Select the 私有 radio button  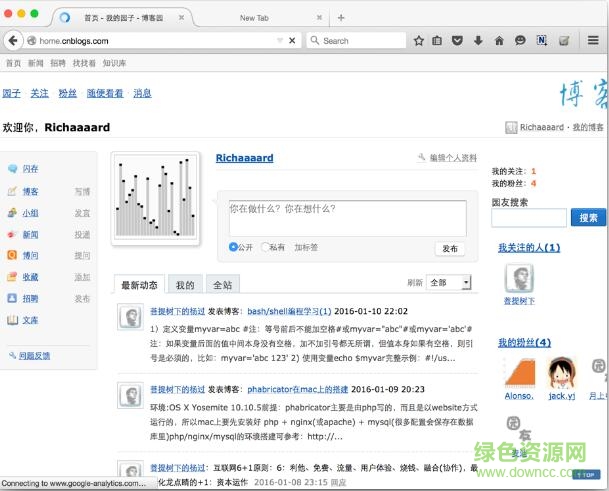[x=265, y=247]
